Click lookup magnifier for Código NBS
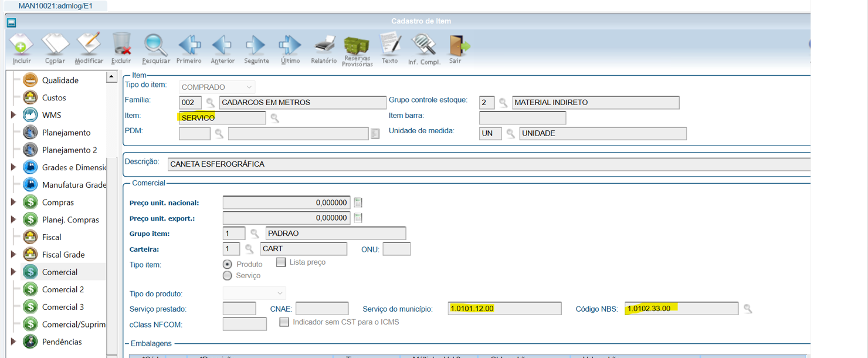This screenshot has width=868, height=358. point(748,308)
